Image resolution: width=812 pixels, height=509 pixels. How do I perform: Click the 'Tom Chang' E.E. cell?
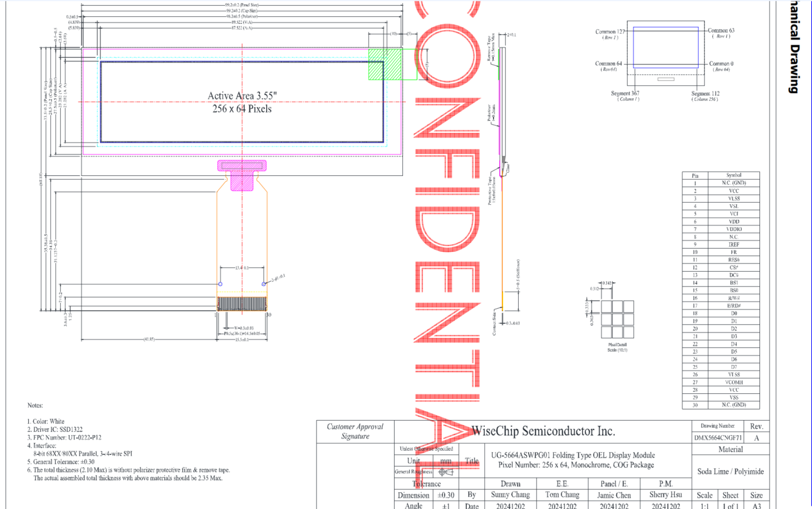pos(562,495)
